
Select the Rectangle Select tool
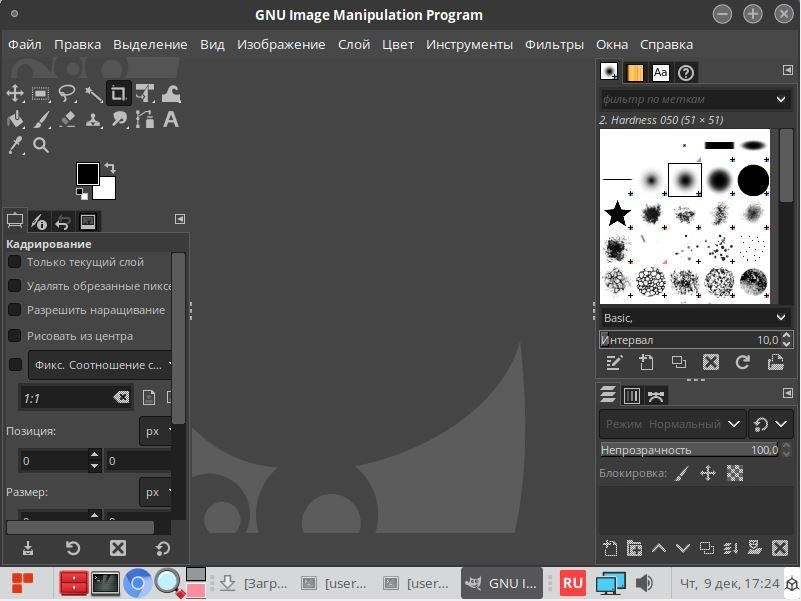41,94
